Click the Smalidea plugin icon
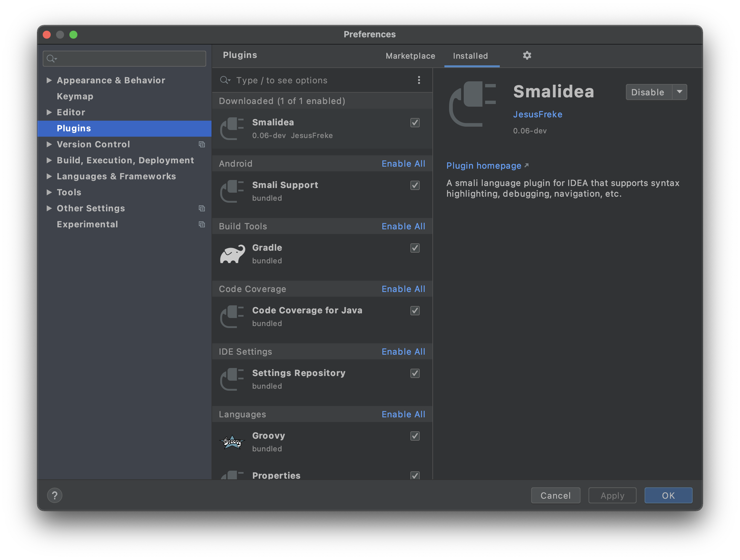The width and height of the screenshot is (740, 560). tap(232, 128)
